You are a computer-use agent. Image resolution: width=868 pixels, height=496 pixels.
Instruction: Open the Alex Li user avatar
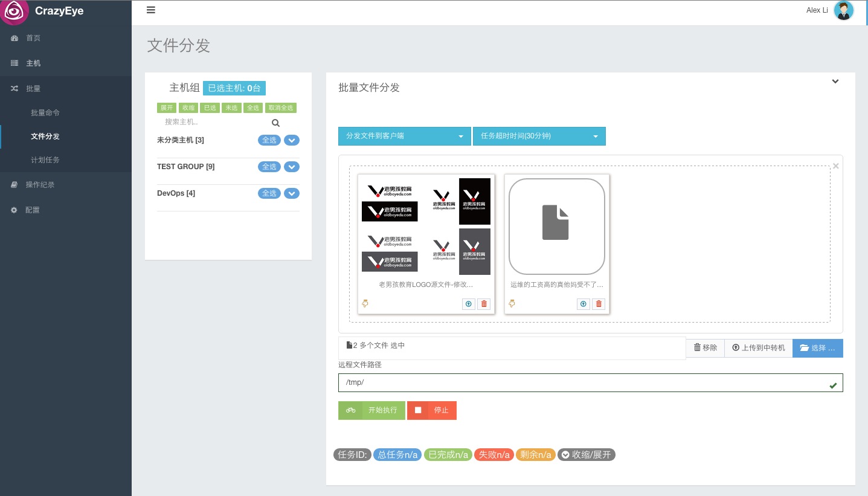(843, 10)
